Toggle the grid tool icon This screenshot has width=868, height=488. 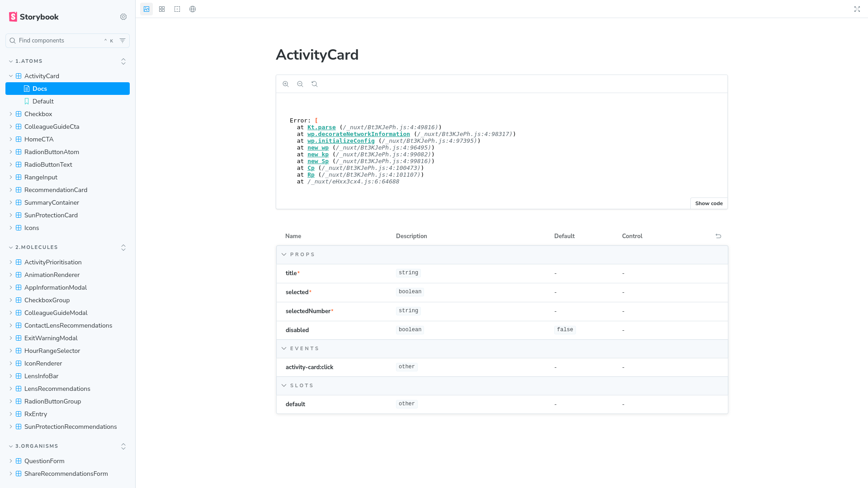pos(162,9)
